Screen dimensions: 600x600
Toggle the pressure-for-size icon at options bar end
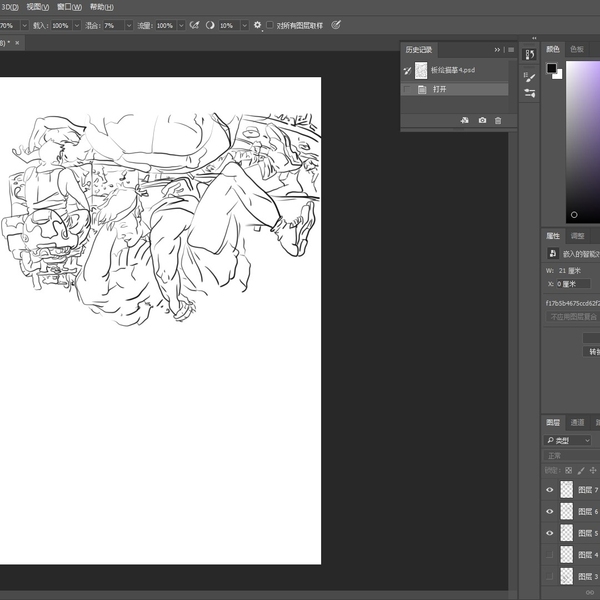336,25
